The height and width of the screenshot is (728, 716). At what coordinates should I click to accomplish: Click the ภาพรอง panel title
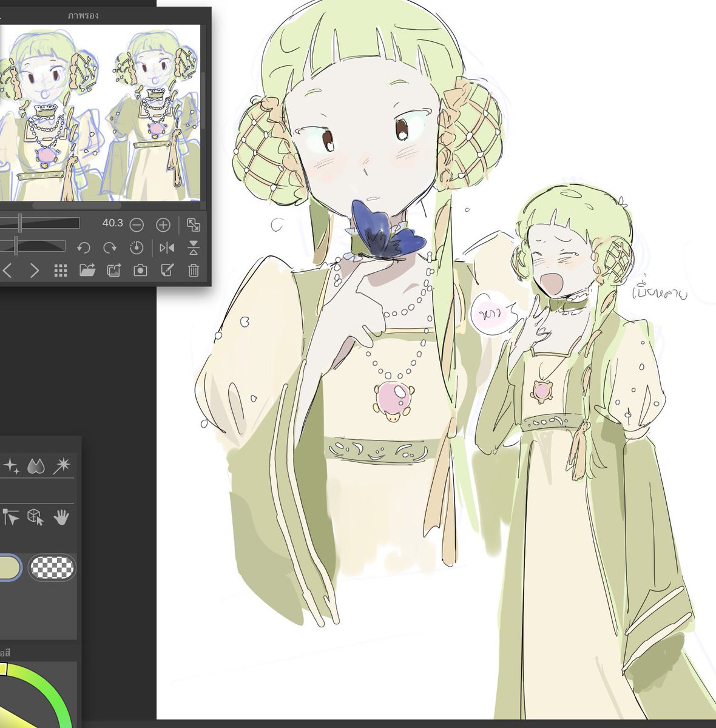(x=83, y=15)
